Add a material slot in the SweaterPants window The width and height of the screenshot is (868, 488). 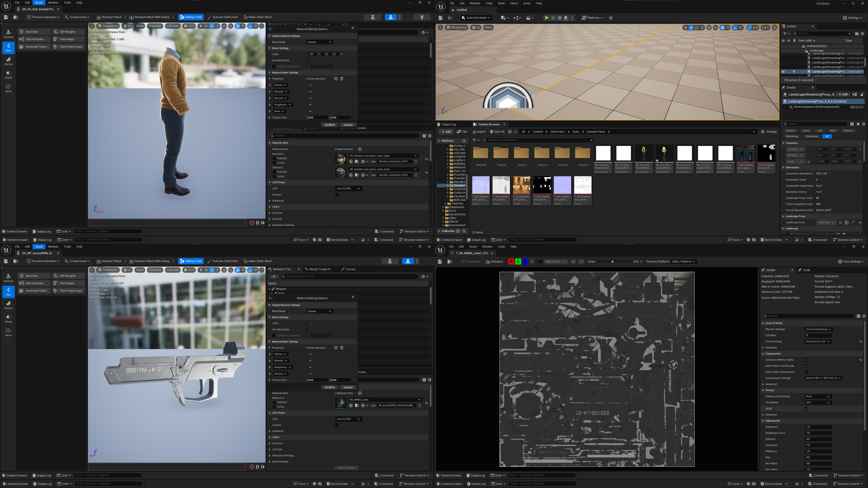click(x=360, y=149)
